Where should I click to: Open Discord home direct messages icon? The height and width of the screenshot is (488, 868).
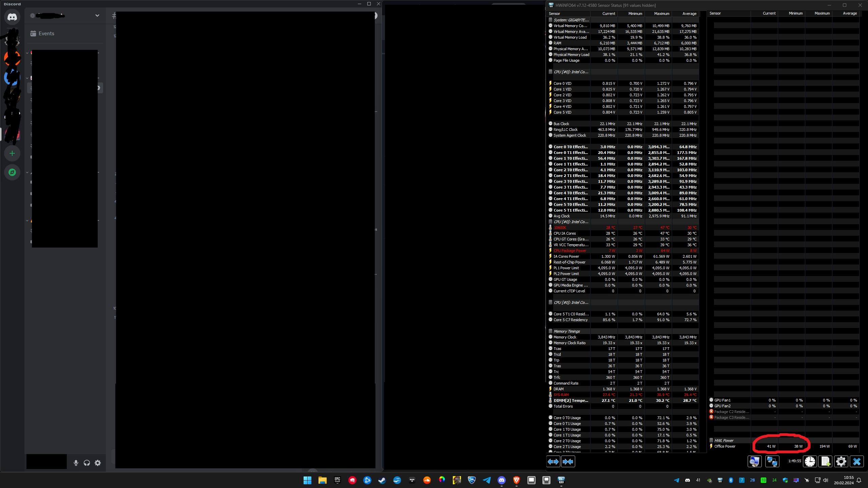(12, 17)
